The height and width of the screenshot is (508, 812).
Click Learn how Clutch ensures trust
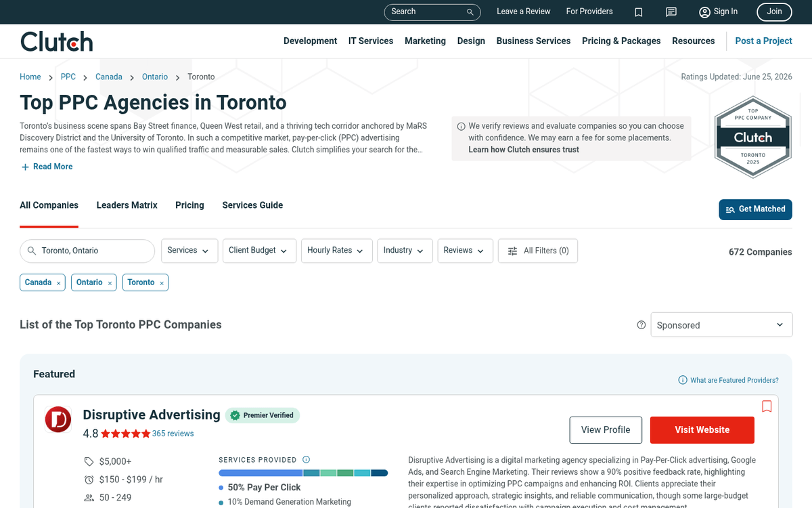point(524,150)
